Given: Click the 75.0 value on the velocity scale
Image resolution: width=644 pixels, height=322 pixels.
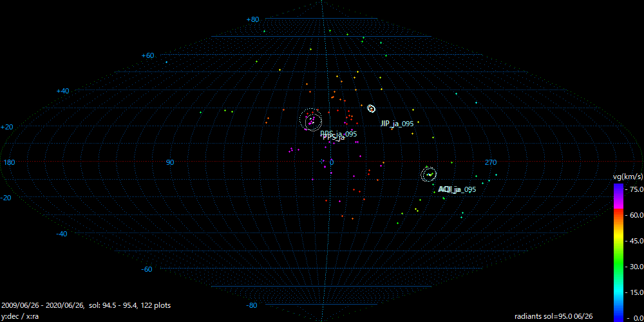Looking at the screenshot, I should pos(635,189).
